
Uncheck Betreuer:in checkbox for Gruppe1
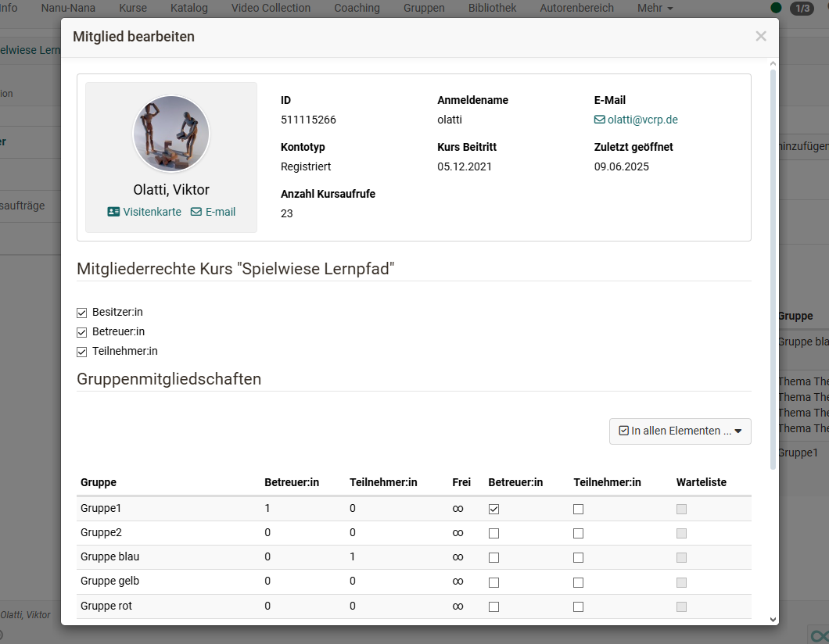[x=493, y=509]
